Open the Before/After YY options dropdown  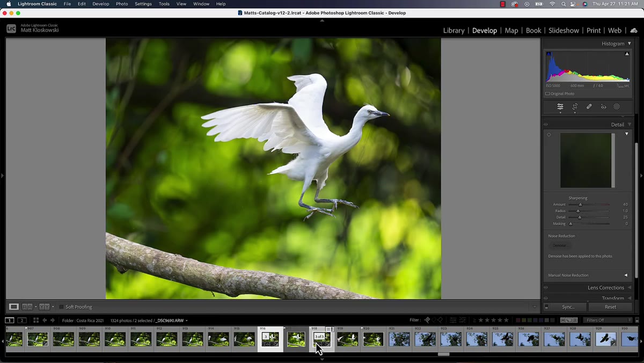coord(53,307)
